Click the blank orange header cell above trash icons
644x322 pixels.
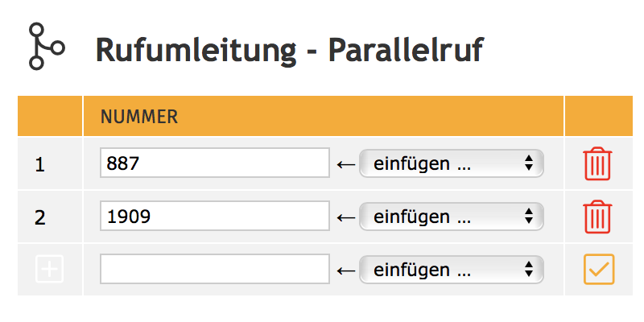tap(597, 117)
